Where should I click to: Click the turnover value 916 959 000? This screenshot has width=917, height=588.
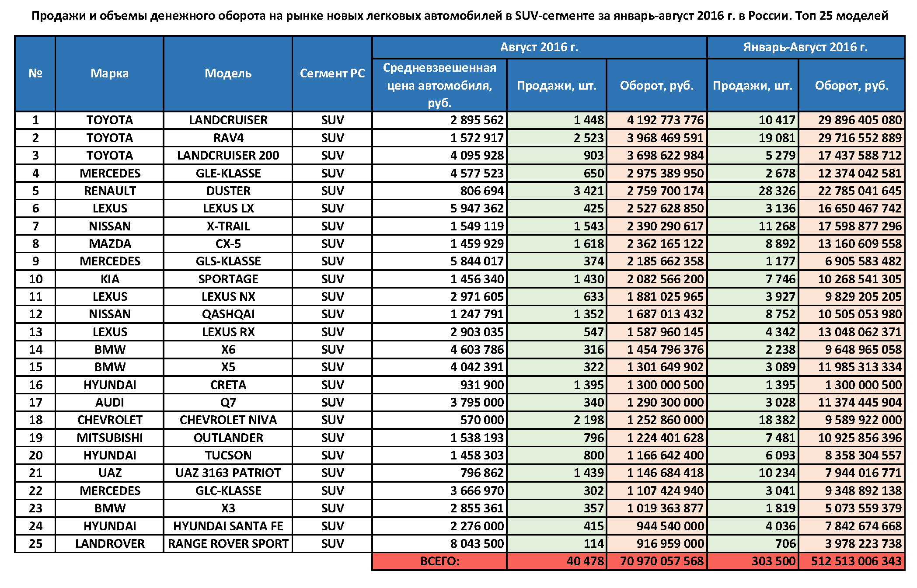[657, 543]
